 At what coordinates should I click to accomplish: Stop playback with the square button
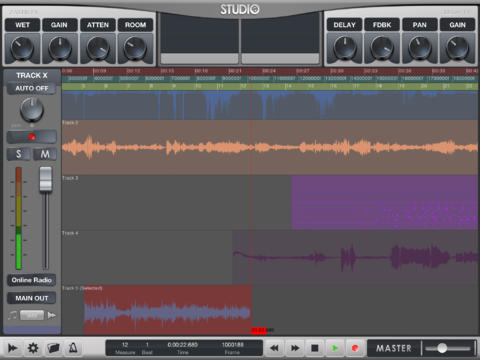point(315,348)
